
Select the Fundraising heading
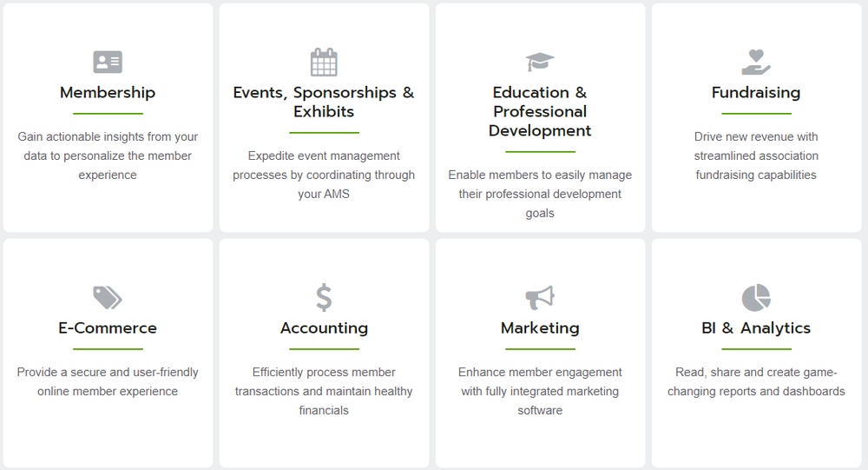click(x=756, y=93)
